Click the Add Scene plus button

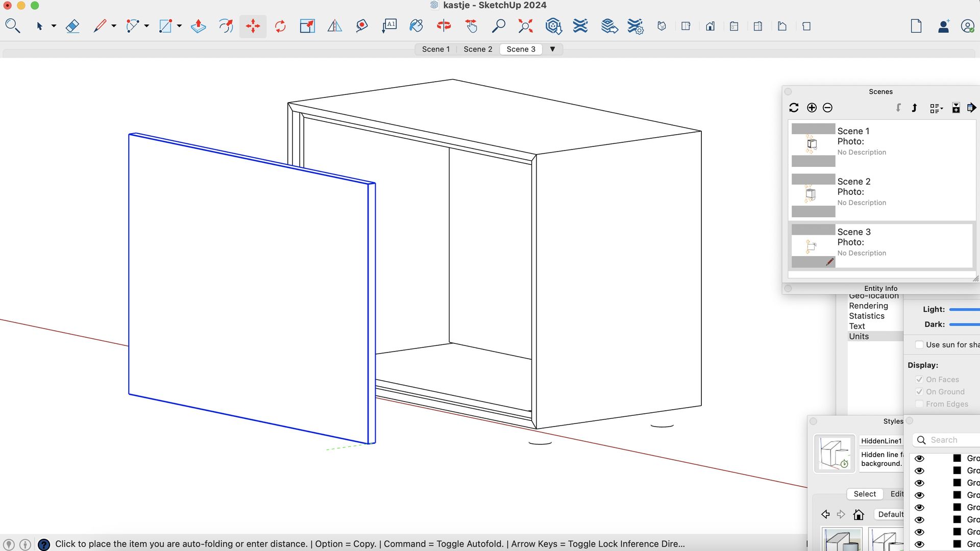pos(812,108)
